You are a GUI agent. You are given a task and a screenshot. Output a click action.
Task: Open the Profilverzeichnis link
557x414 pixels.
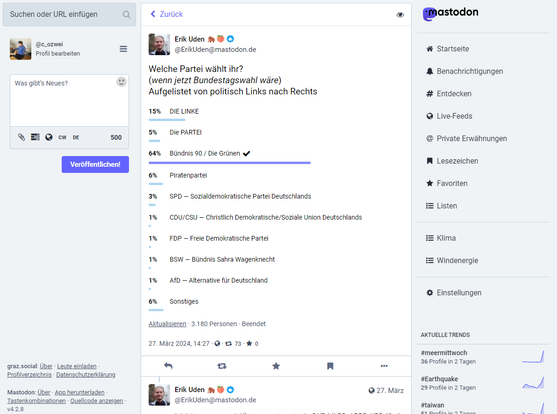[29, 375]
